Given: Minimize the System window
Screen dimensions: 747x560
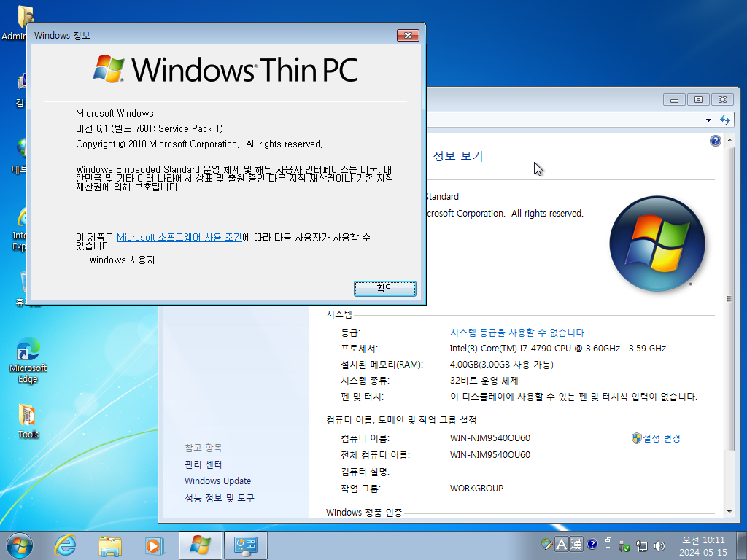Looking at the screenshot, I should tap(674, 99).
